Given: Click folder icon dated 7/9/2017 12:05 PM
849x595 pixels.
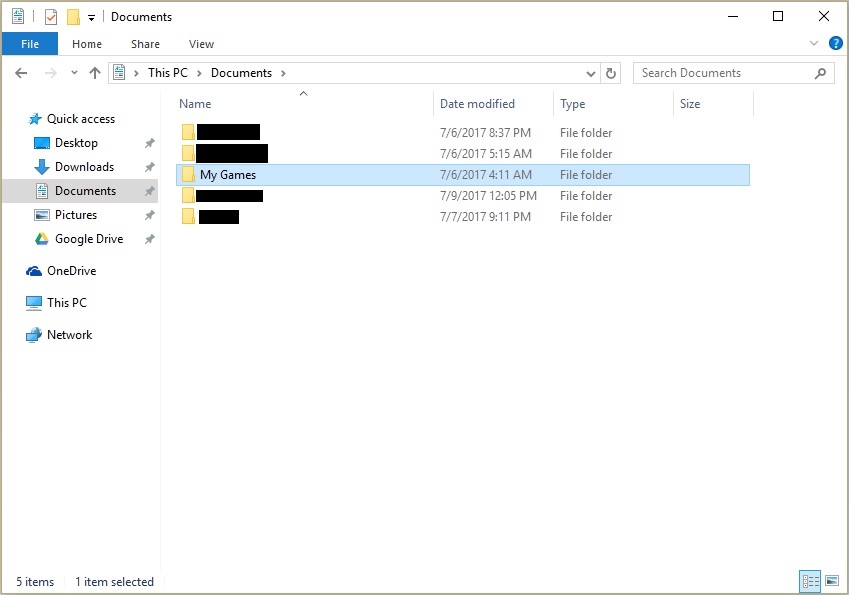Looking at the screenshot, I should tap(188, 195).
